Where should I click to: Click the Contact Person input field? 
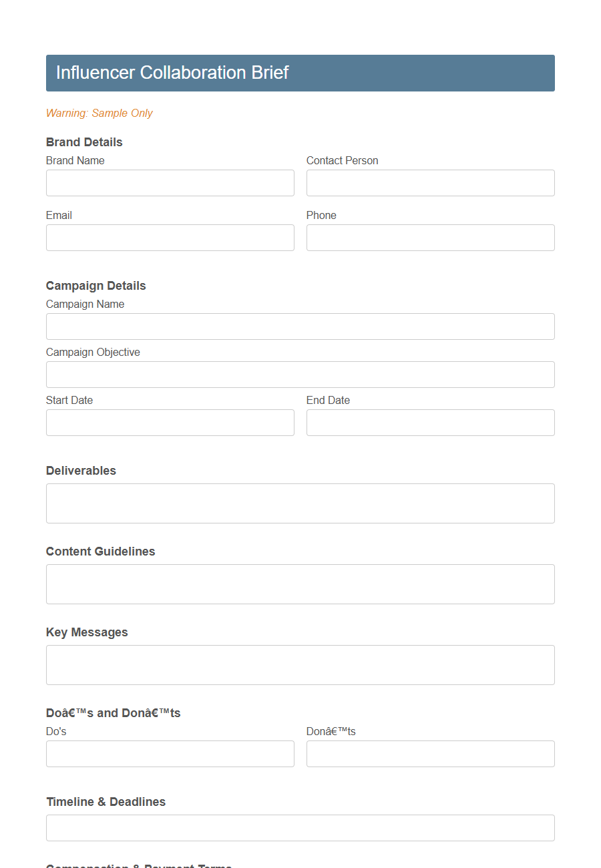tap(430, 183)
